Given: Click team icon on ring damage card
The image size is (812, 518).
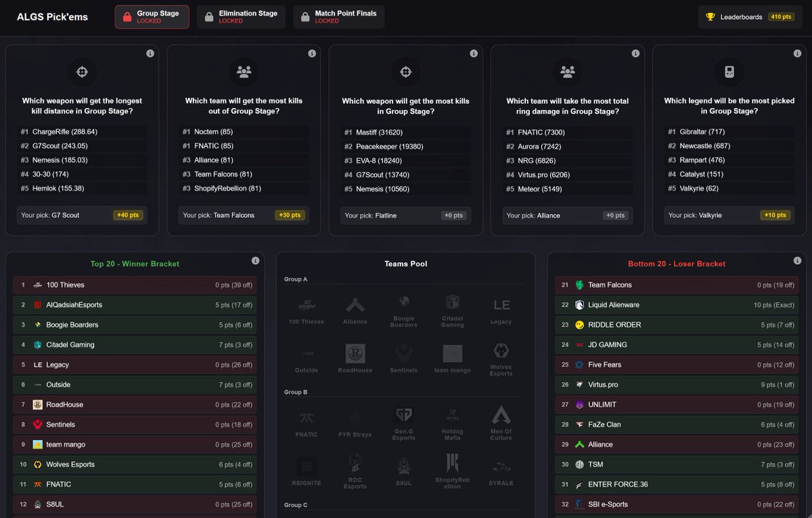Looking at the screenshot, I should [x=568, y=72].
